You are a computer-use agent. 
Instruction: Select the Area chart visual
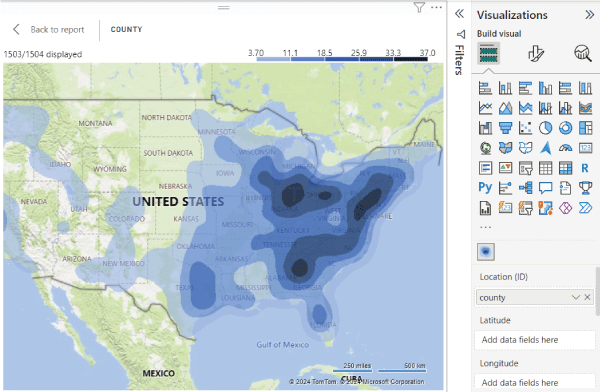pyautogui.click(x=505, y=108)
